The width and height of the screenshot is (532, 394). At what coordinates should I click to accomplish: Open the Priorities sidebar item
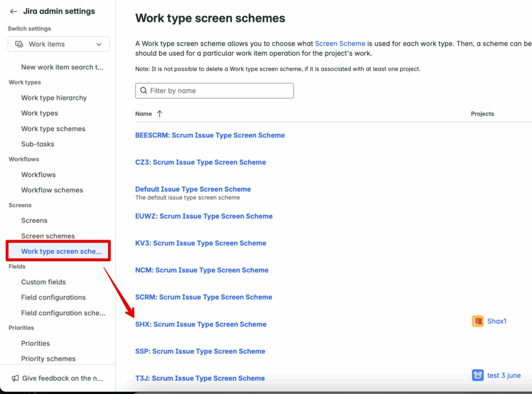(35, 343)
